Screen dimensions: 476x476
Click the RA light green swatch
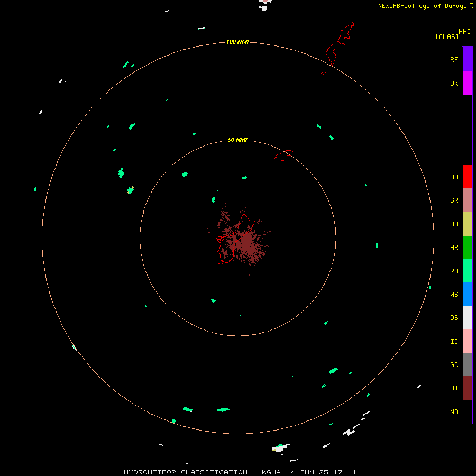pyautogui.click(x=467, y=271)
